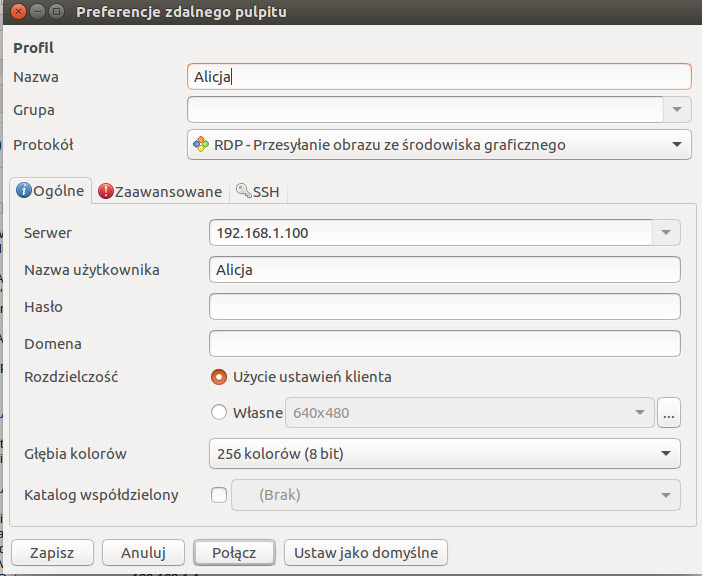This screenshot has width=702, height=576.
Task: Click the Połącz button
Action: click(x=234, y=553)
